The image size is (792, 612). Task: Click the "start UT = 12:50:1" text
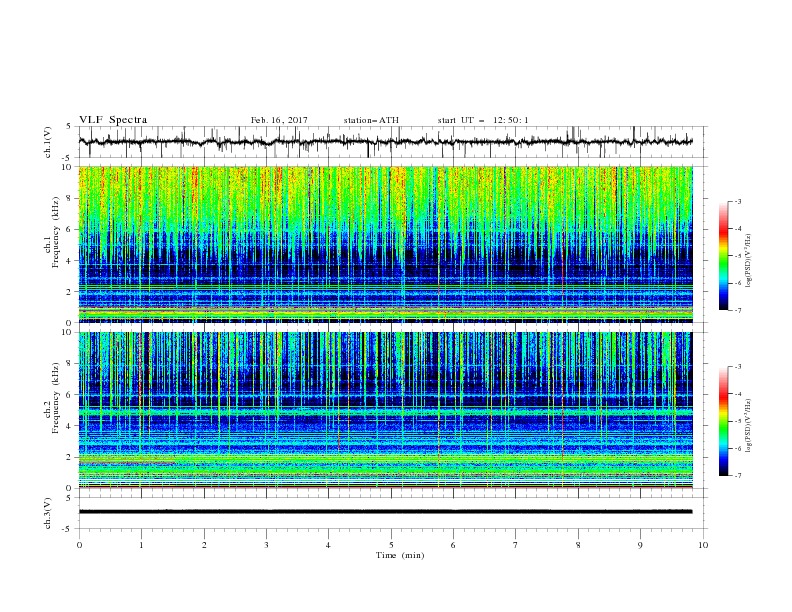pos(483,120)
